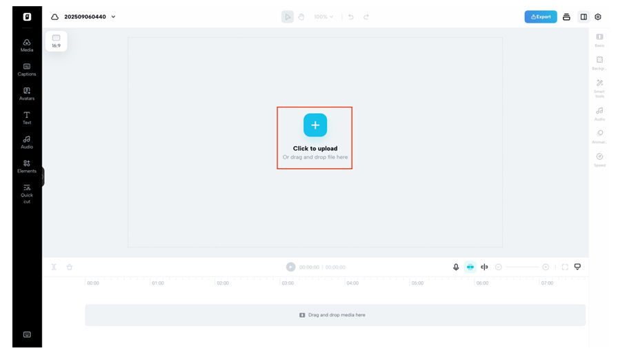This screenshot has width=638, height=364.
Task: Toggle the highlighted snapping button on timeline
Action: (470, 267)
